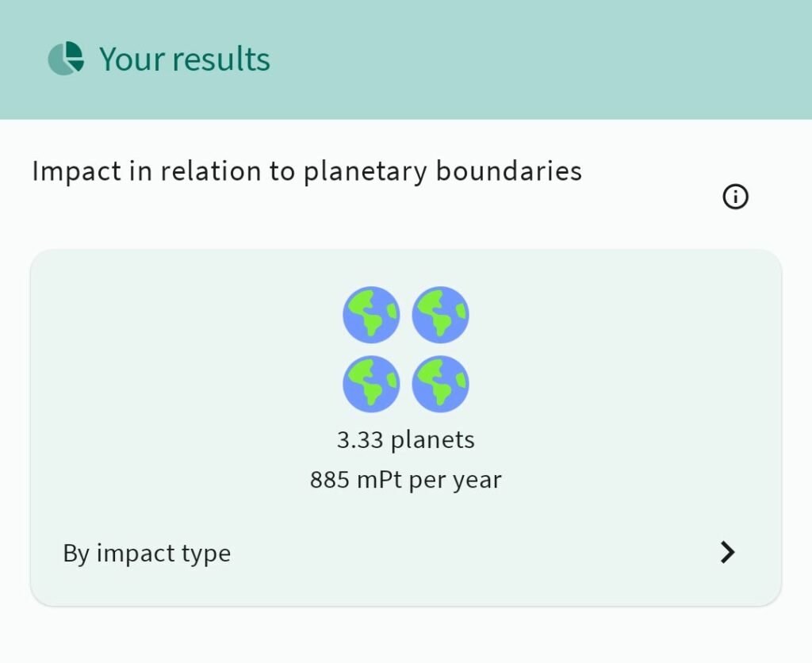This screenshot has width=812, height=663.
Task: Click the bottom-left planet Earth icon
Action: click(x=371, y=384)
